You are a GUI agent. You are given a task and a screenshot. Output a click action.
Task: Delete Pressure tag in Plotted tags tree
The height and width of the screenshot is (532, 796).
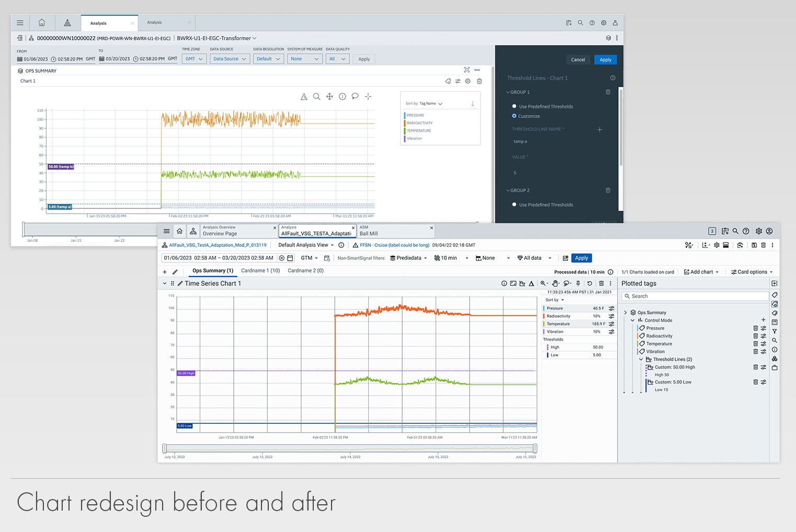tap(755, 328)
